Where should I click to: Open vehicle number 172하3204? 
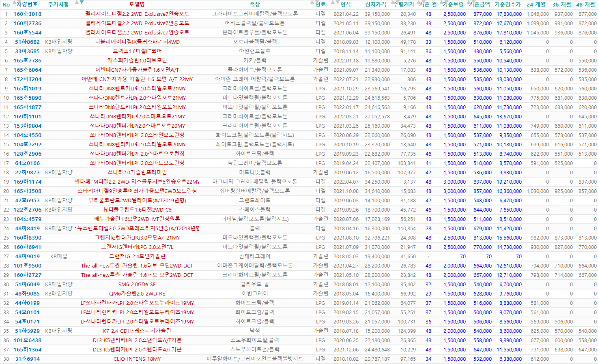pyautogui.click(x=28, y=79)
